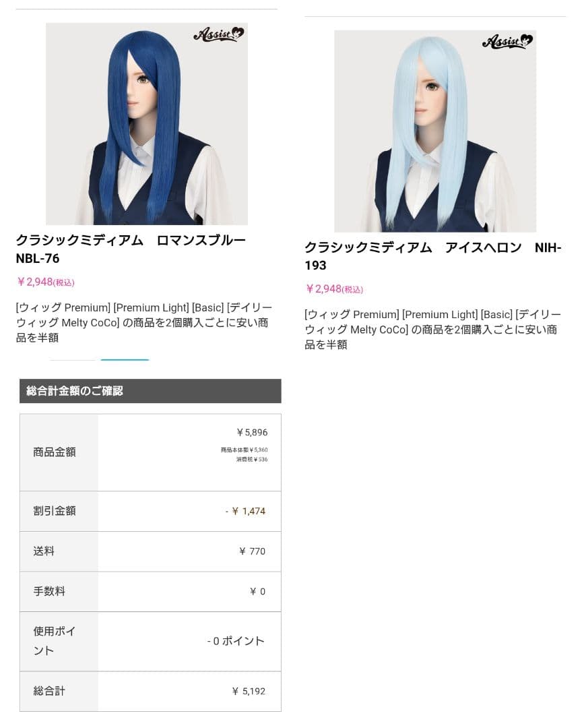Select the 商品金額 row label
This screenshot has height=728, width=582.
(x=55, y=452)
